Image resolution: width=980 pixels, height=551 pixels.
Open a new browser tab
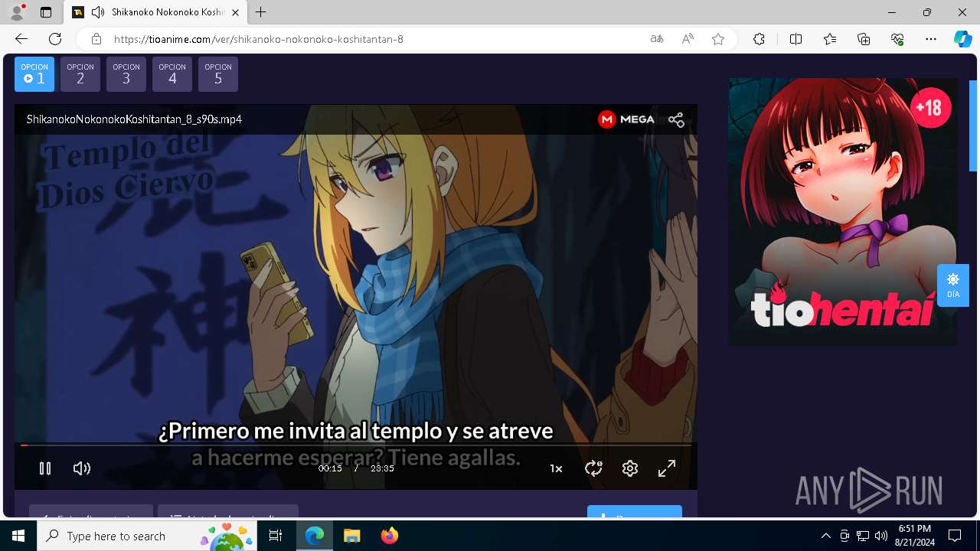pyautogui.click(x=261, y=12)
